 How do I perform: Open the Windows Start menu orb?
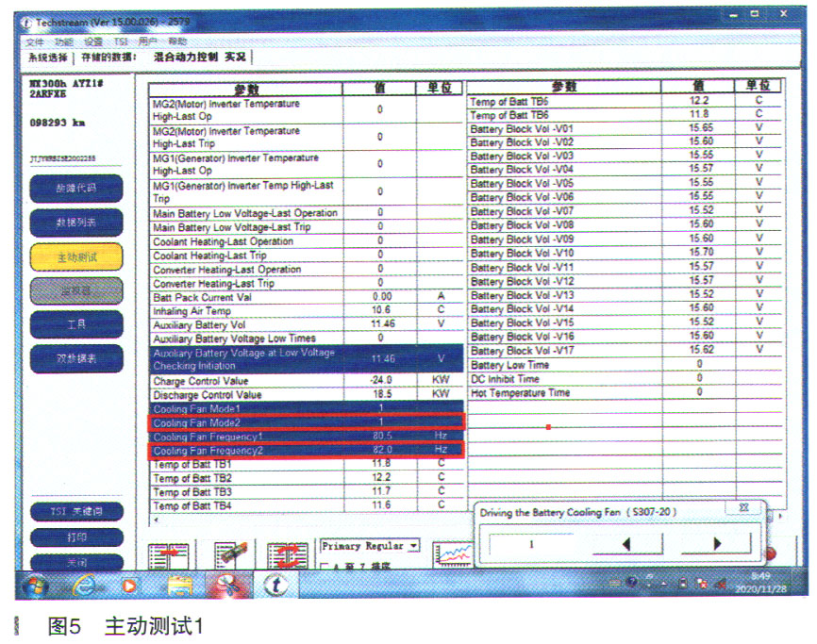[x=34, y=586]
